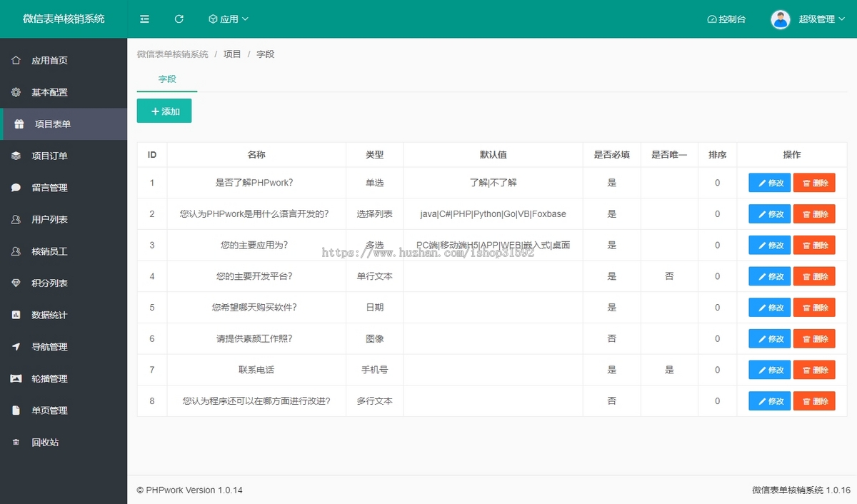Open the 应用 dropdown in top bar

tap(228, 19)
